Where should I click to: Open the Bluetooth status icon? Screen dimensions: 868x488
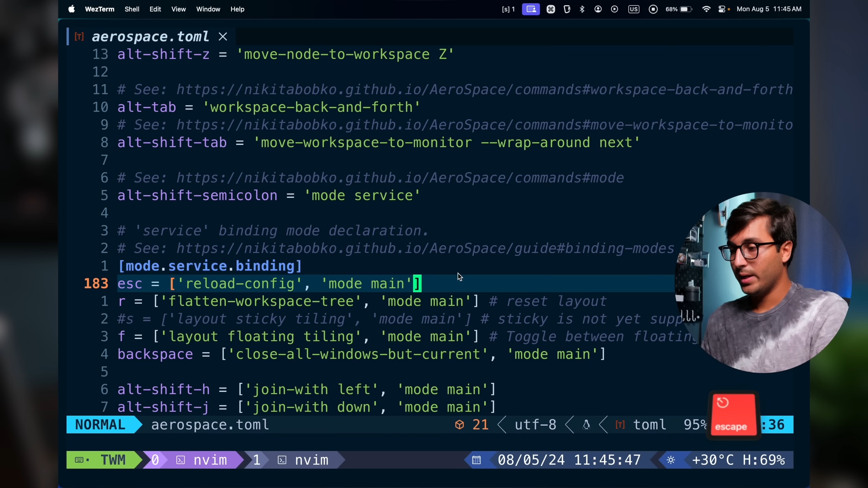click(x=582, y=9)
